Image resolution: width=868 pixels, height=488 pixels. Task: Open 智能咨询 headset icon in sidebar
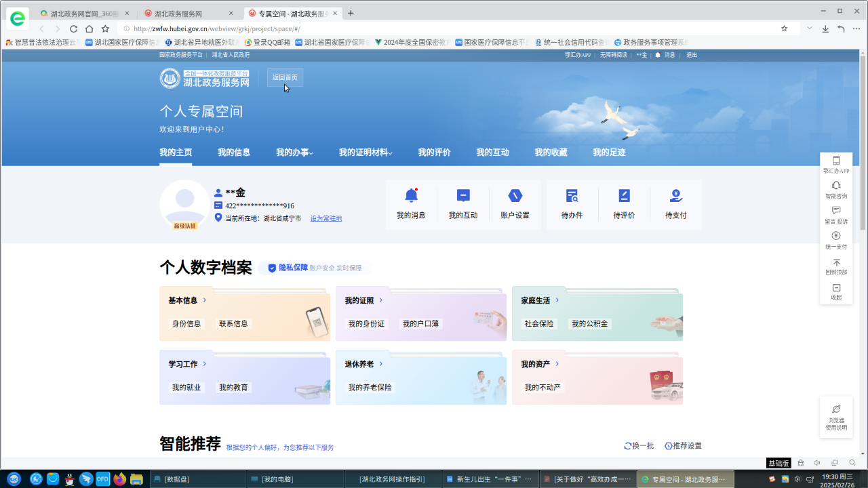pos(836,186)
